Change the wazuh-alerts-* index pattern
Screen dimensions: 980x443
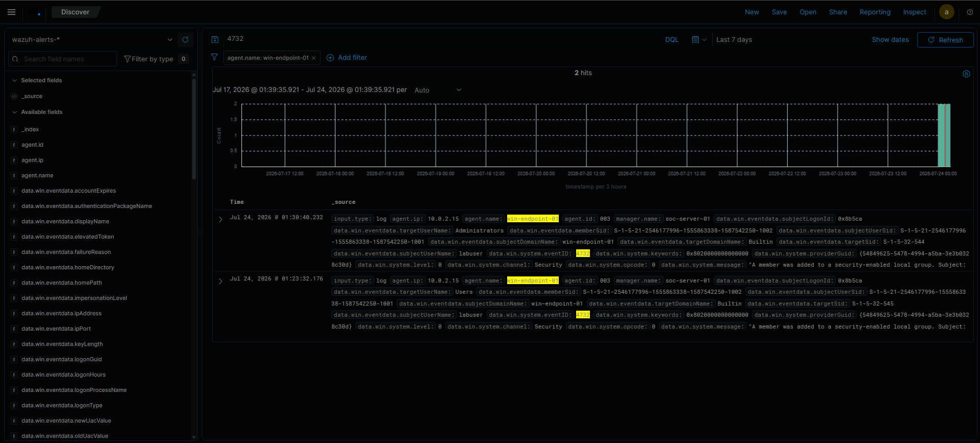92,39
